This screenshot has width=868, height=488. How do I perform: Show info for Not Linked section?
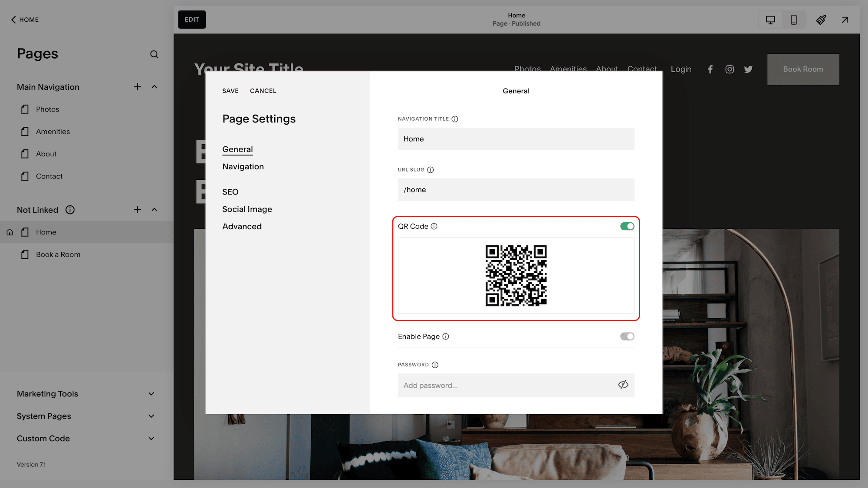pyautogui.click(x=70, y=210)
